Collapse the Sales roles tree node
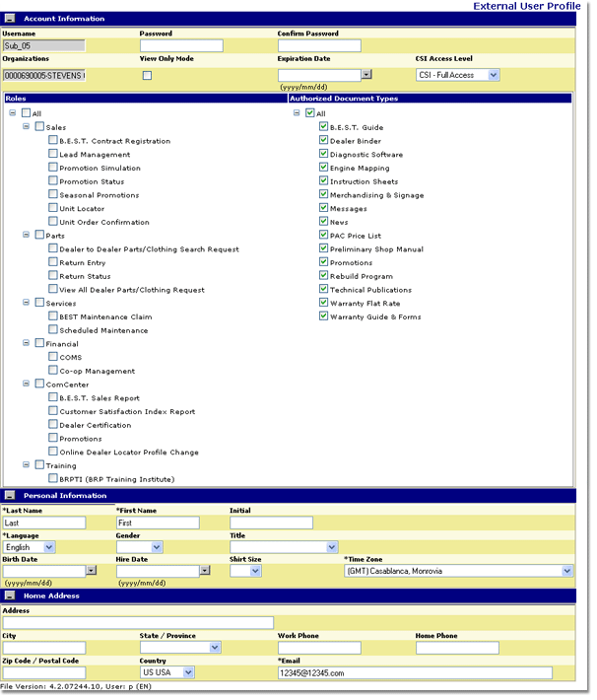This screenshot has height=700, width=597. coord(27,127)
